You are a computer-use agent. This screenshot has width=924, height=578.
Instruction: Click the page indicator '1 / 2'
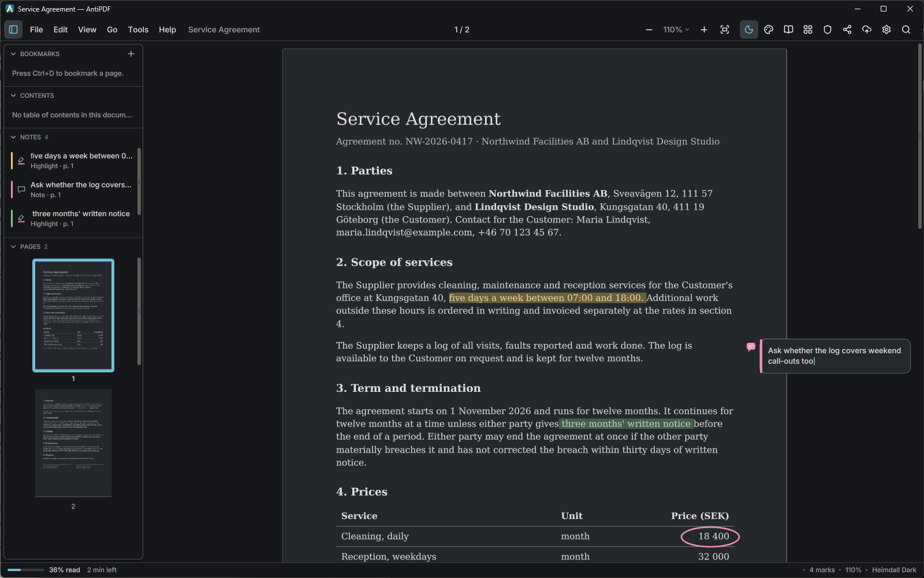coord(462,29)
